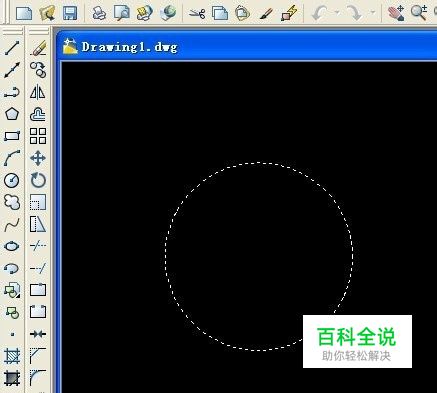The image size is (437, 393).
Task: Select the Ellipse Arc tool
Action: (12, 268)
